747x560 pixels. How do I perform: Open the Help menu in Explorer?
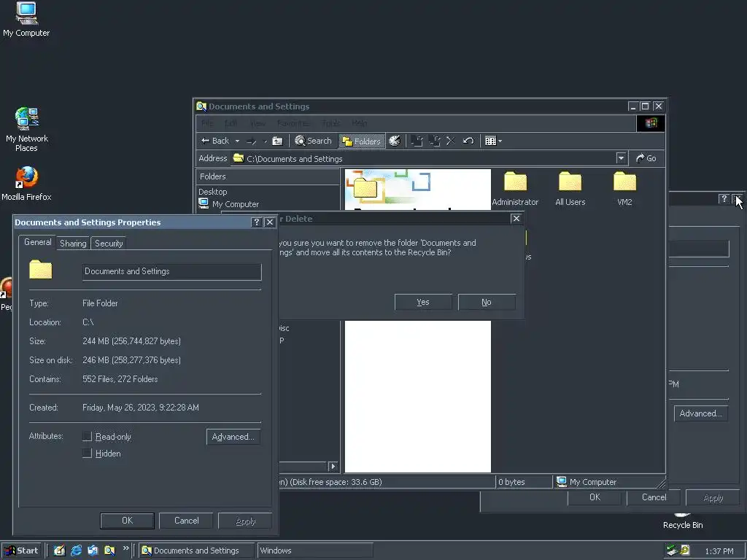[x=359, y=123]
